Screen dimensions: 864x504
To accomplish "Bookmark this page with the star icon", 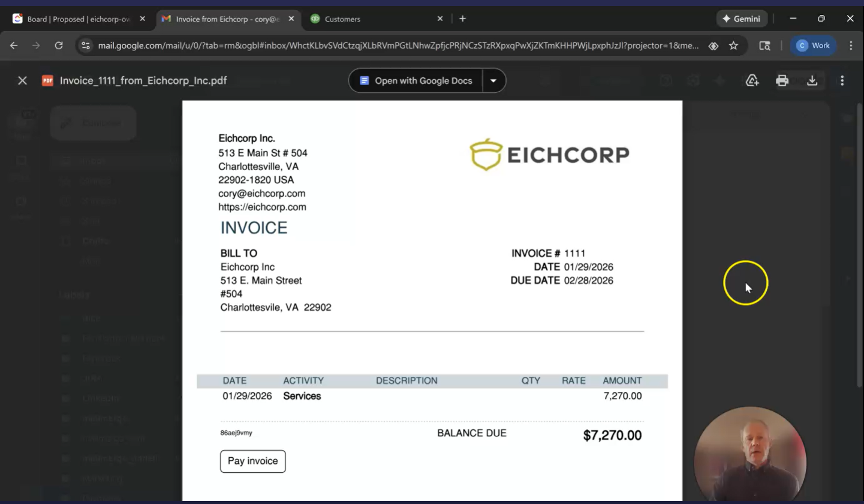I will [733, 46].
